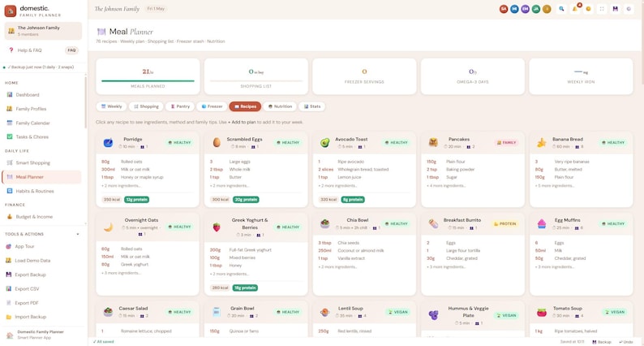Click the Pancakes stack icon
The width and height of the screenshot is (644, 346).
tap(433, 143)
